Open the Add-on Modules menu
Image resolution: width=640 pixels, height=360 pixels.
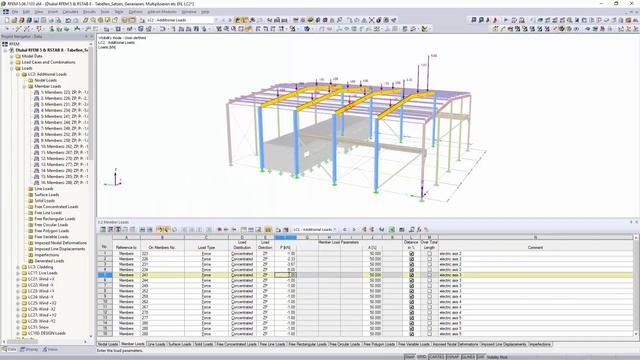click(162, 12)
